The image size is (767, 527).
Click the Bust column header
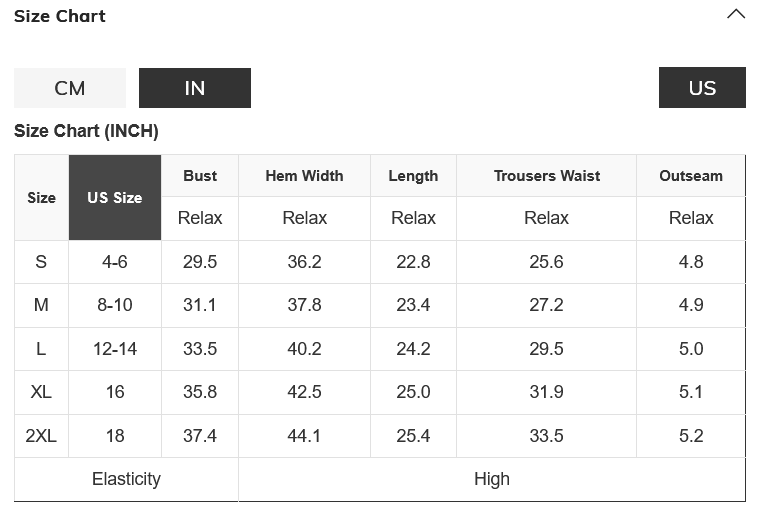(200, 176)
